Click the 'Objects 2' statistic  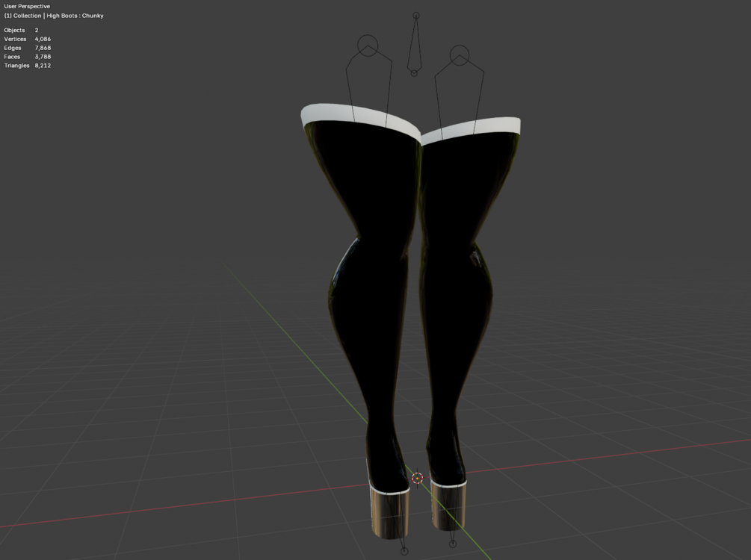(21, 30)
